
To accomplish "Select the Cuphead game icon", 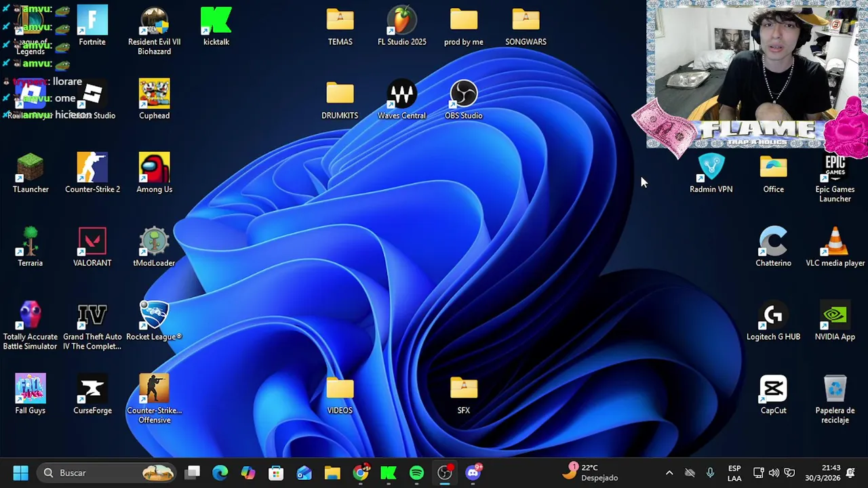I will click(154, 100).
